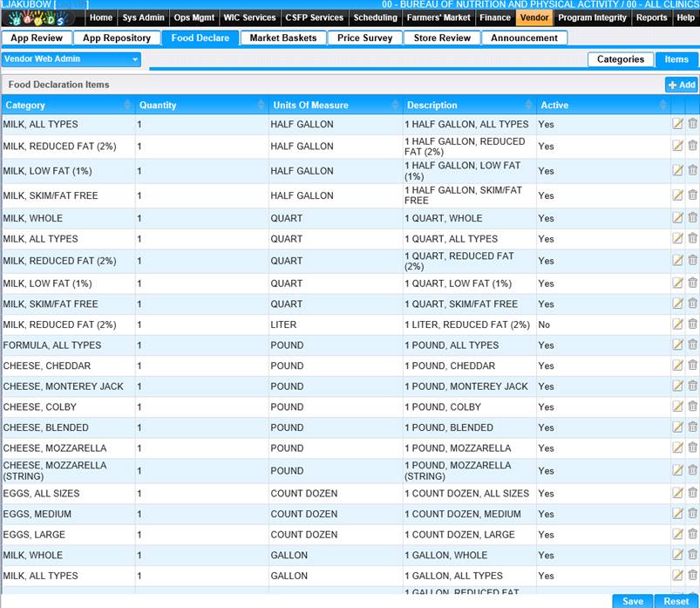Screen dimensions: 700x608
Task: Edit the 1 HALF GALLON, REDUCED FAT item
Action: (677, 146)
